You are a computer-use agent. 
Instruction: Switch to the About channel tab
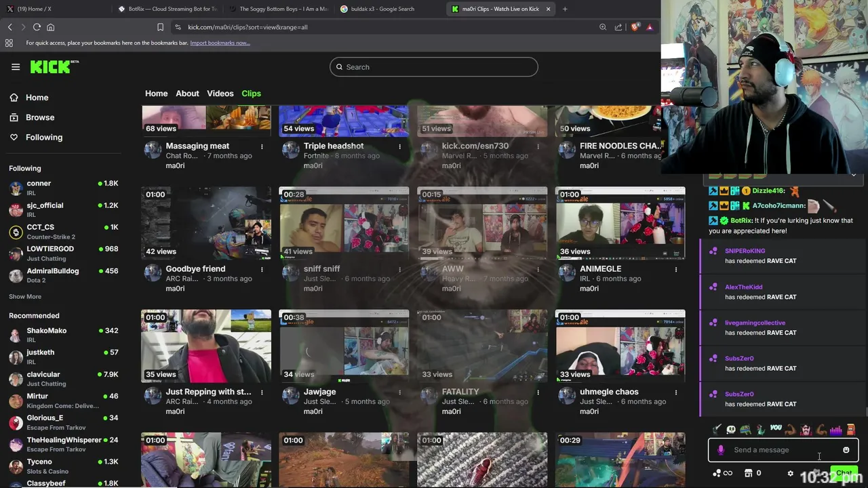tap(187, 94)
